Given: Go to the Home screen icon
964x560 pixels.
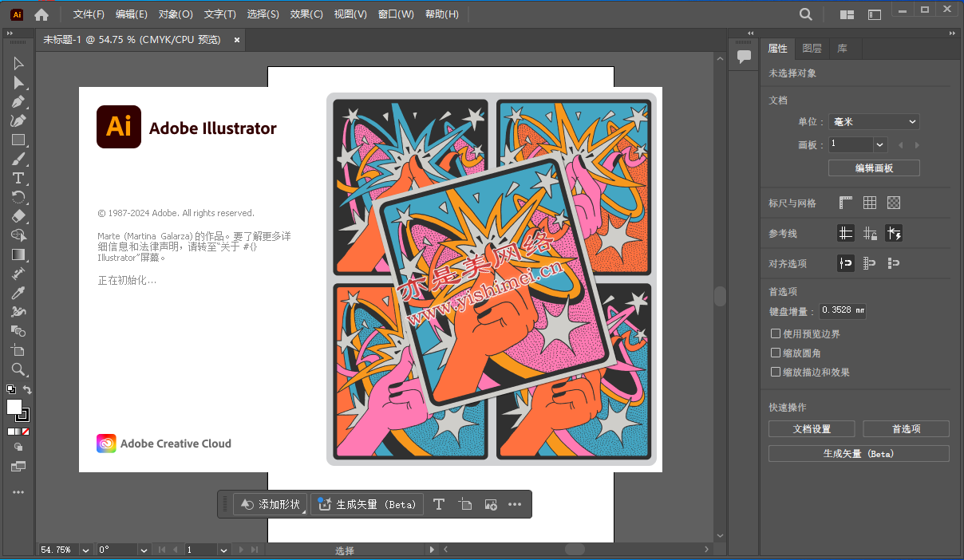Looking at the screenshot, I should [x=41, y=14].
